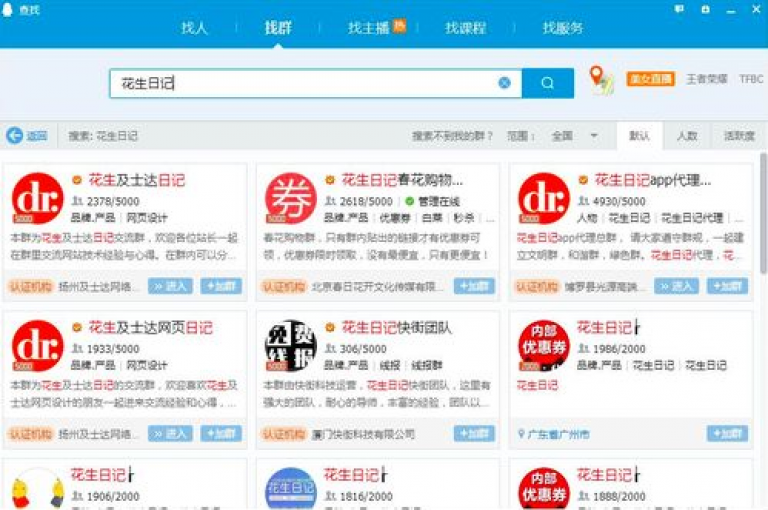Open the 花生日记快街团队 group title

(x=396, y=328)
